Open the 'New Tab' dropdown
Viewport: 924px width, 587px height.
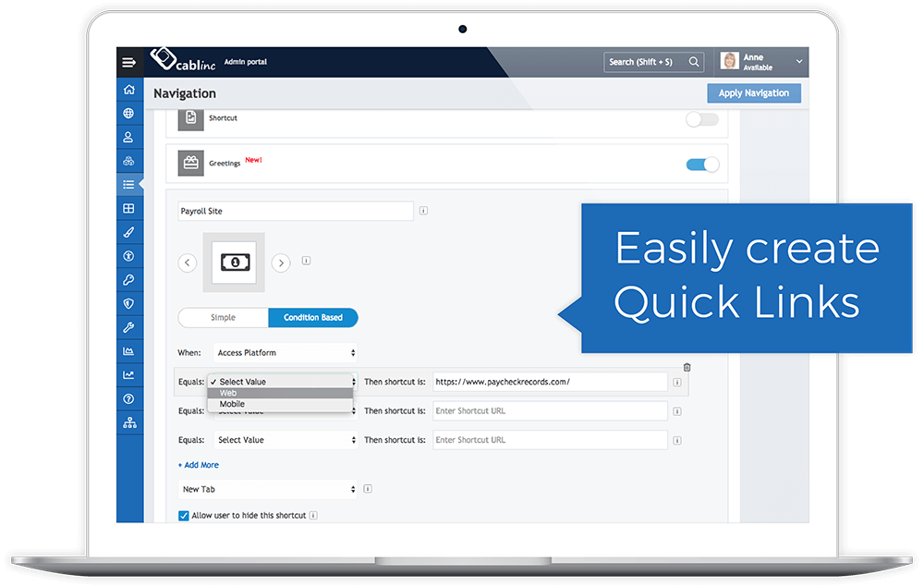[267, 489]
